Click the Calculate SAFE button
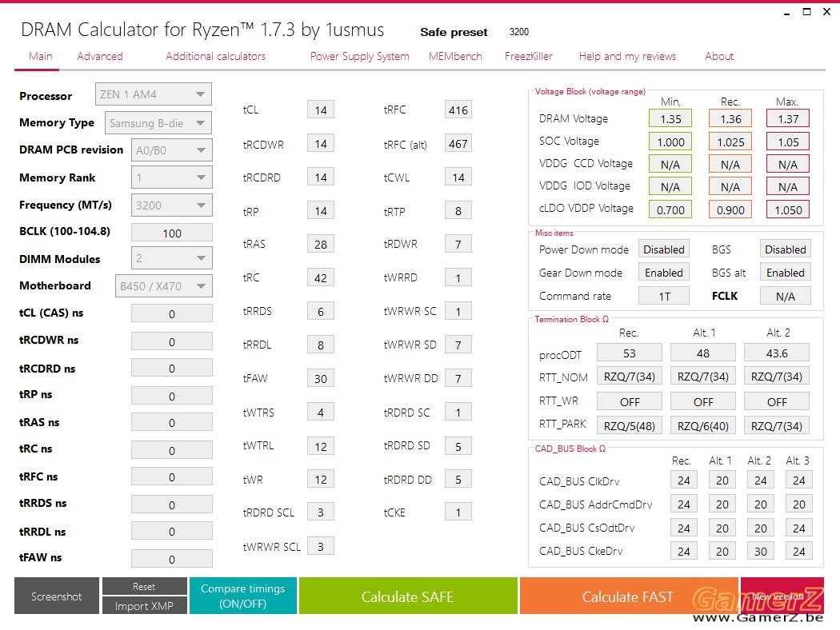The height and width of the screenshot is (630, 840). click(408, 596)
